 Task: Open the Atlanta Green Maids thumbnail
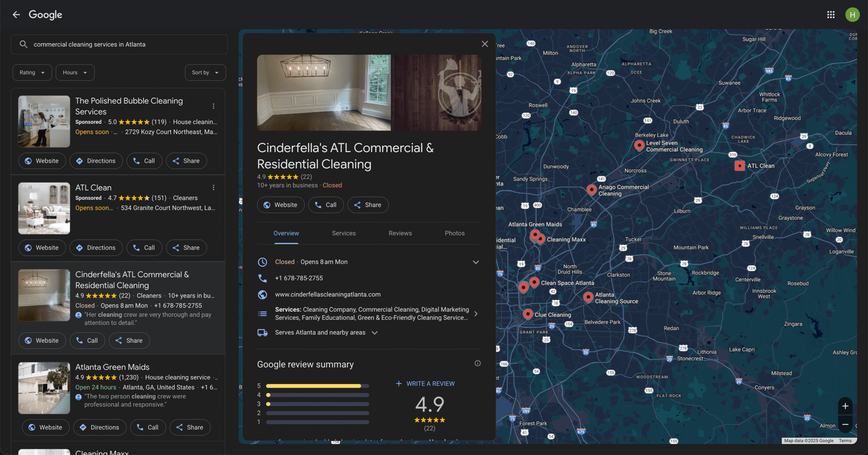tap(44, 388)
